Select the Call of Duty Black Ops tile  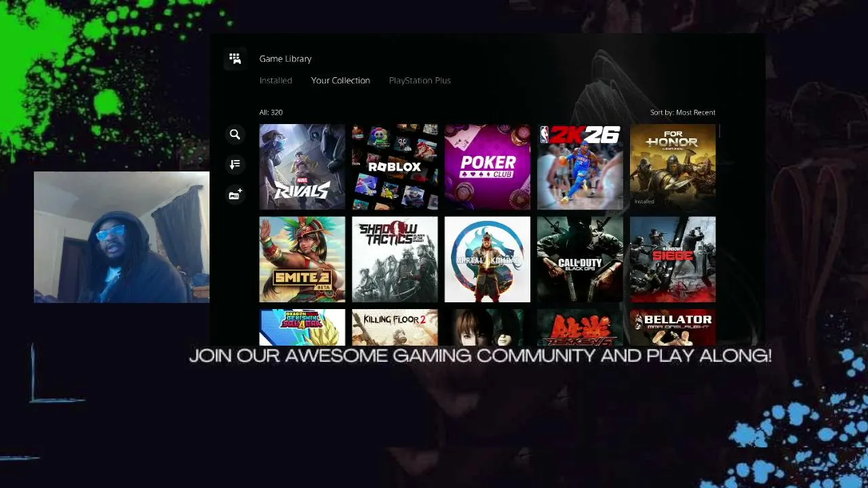coord(580,260)
